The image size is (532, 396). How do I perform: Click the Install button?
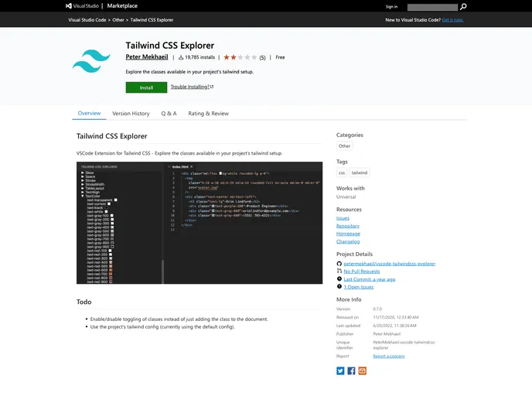click(146, 87)
